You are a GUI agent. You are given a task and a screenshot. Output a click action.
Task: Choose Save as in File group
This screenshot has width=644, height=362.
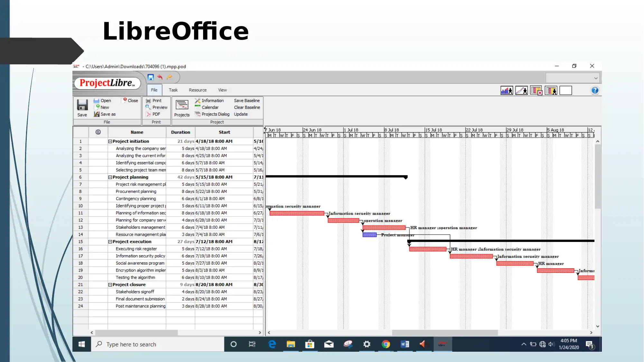105,114
